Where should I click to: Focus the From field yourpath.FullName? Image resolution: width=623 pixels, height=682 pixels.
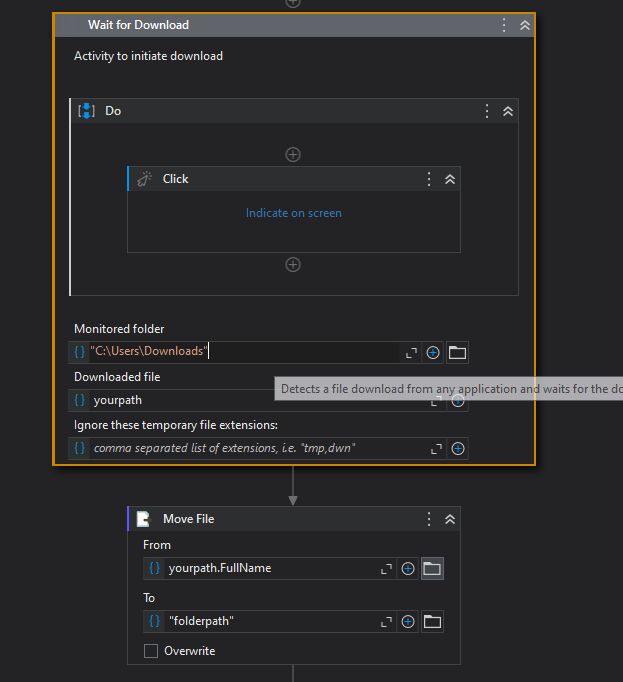(x=272, y=568)
